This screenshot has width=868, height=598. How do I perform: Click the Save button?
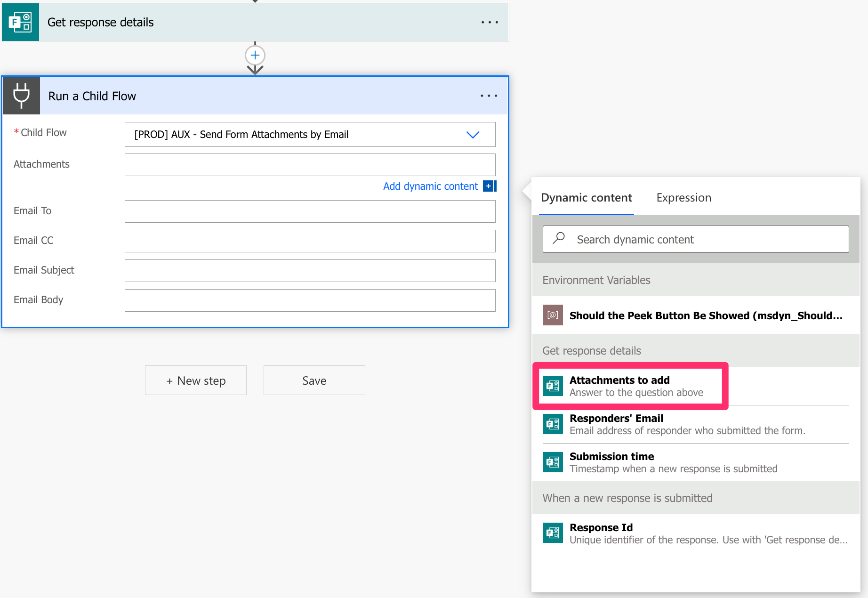[314, 380]
